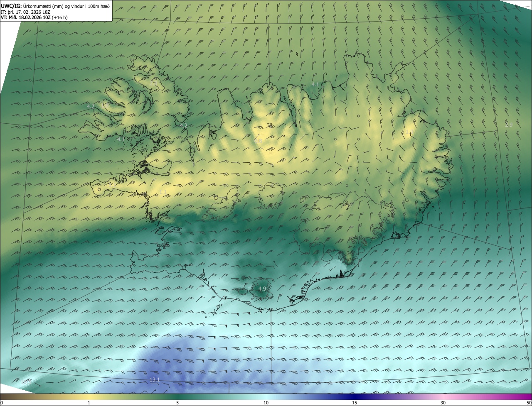This screenshot has width=532, height=406.
Task: Click the colour scale tick label 5
Action: tap(177, 403)
